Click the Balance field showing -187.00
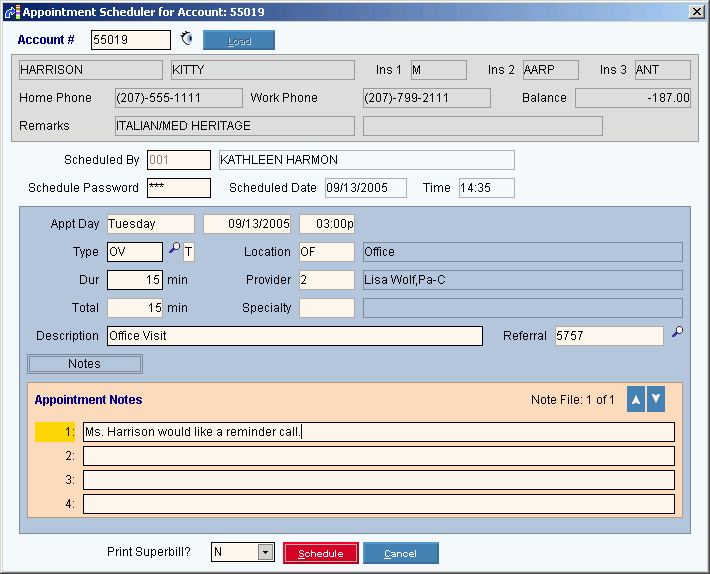The height and width of the screenshot is (574, 710). 633,98
